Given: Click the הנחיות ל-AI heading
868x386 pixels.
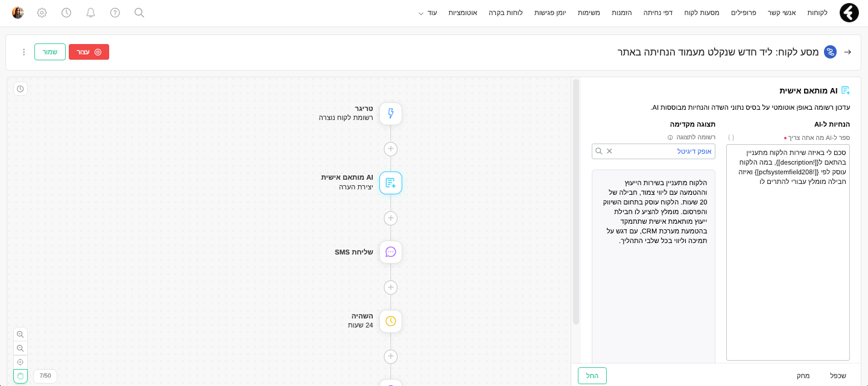Looking at the screenshot, I should pyautogui.click(x=832, y=124).
